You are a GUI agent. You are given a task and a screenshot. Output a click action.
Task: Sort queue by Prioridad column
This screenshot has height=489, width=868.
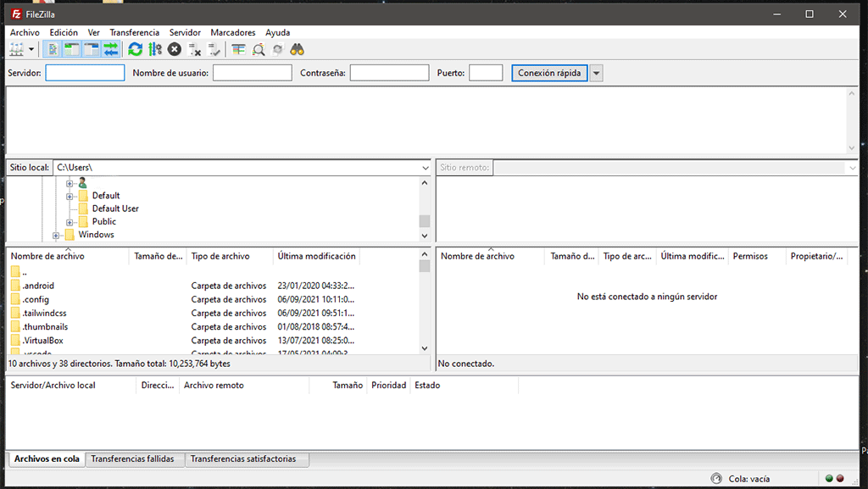388,386
